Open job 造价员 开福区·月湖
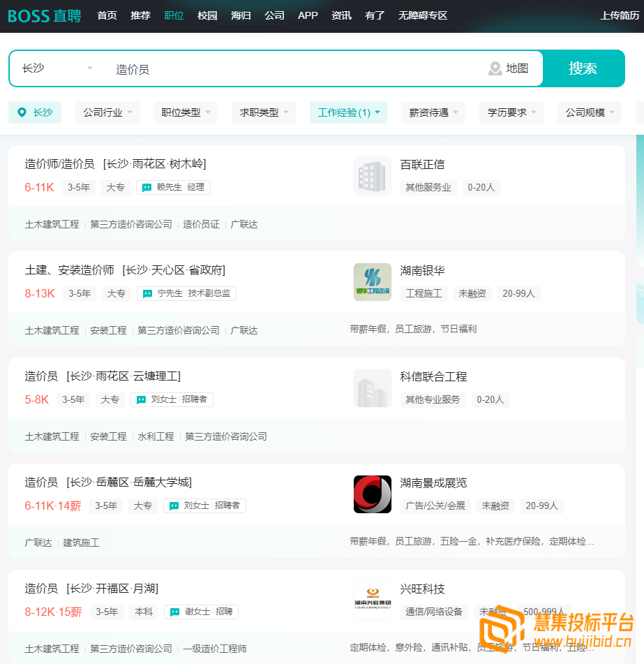Viewport: 644px width, 664px height. pyautogui.click(x=91, y=588)
